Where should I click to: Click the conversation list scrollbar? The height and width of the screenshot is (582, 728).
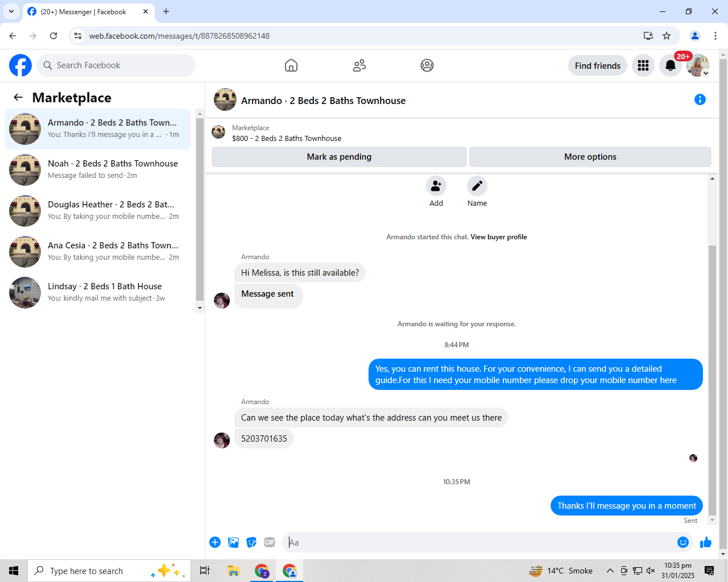tap(200, 210)
